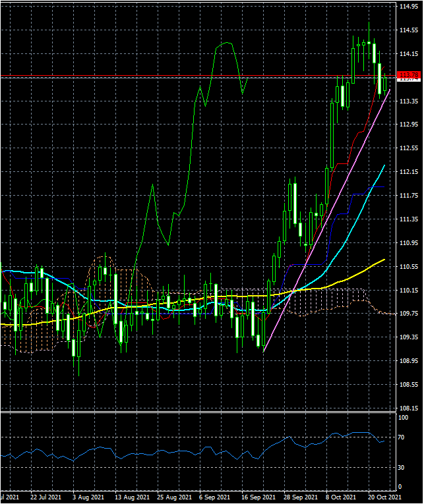Viewport: 424px width, 504px height.
Task: Click the 20 Oct 2021 date label
Action: coord(384,497)
